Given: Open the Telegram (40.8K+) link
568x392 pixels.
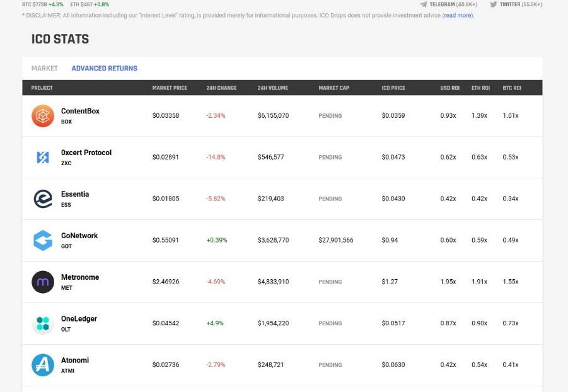Looking at the screenshot, I should click(449, 4).
